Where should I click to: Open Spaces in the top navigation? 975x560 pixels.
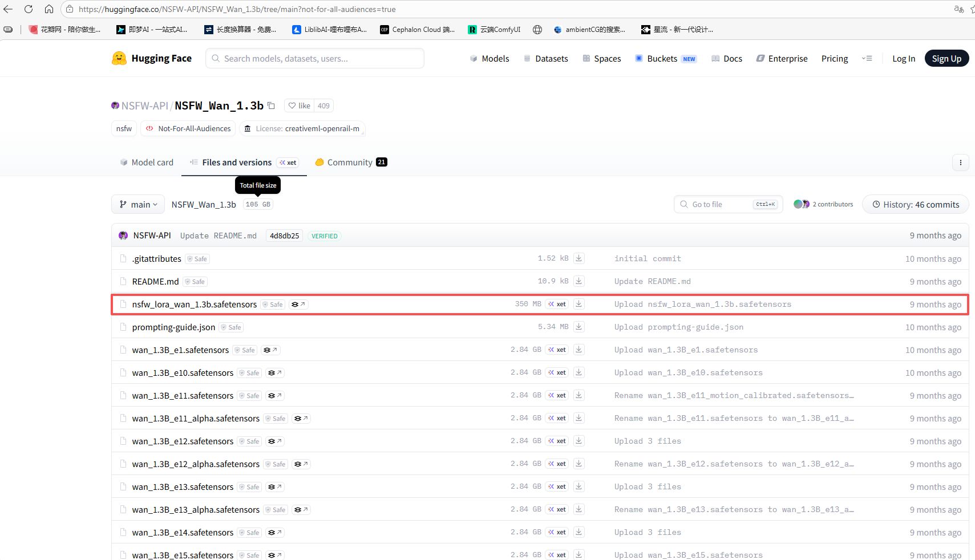click(602, 58)
